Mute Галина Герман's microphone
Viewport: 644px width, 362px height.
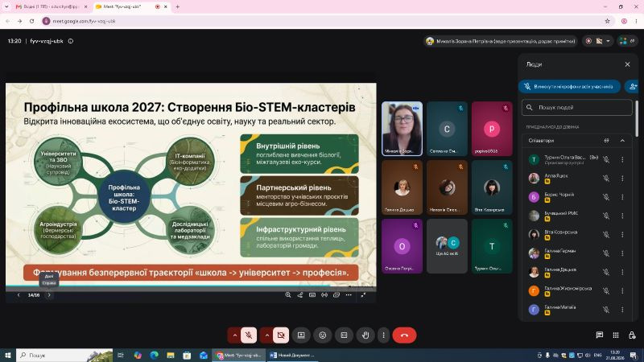click(x=606, y=253)
